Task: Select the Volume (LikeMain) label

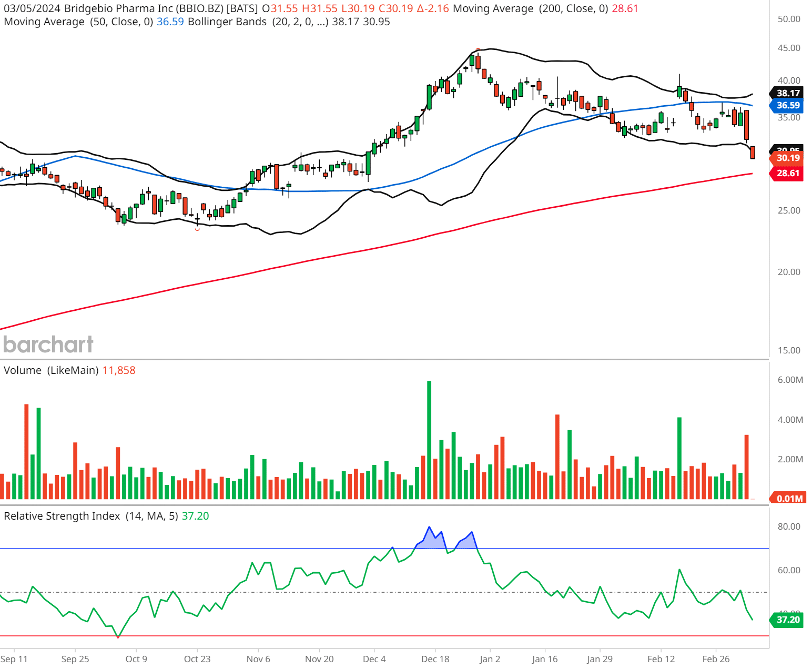Action: tap(51, 370)
